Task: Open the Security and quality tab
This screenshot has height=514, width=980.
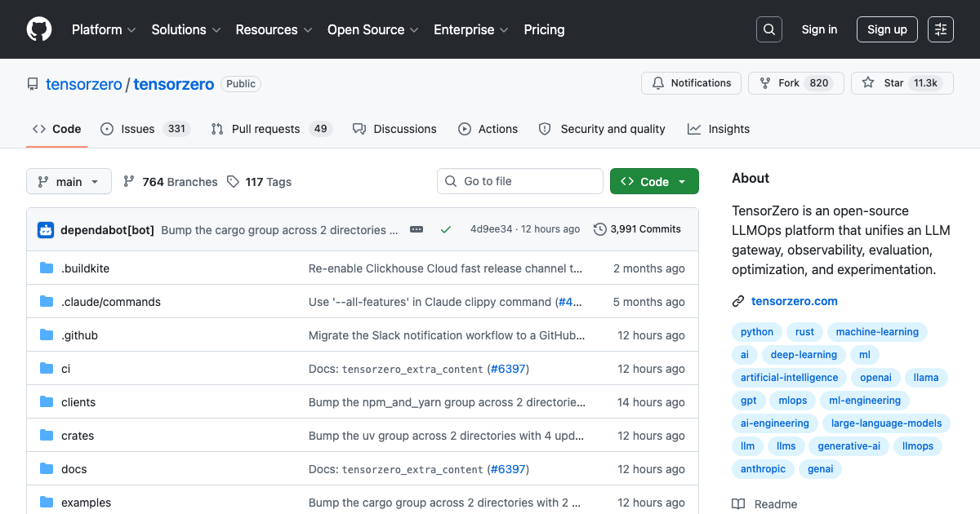Action: [602, 129]
